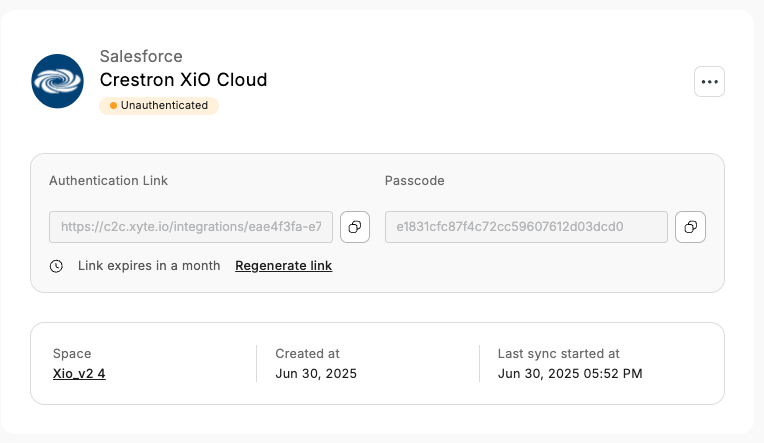
Task: Click the Last sync started at label
Action: click(x=558, y=353)
